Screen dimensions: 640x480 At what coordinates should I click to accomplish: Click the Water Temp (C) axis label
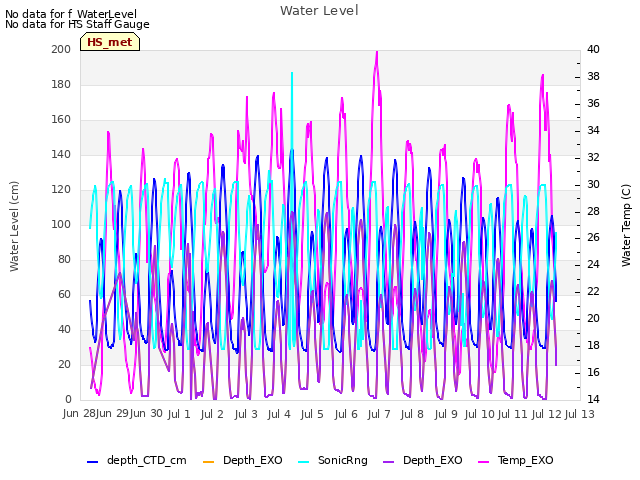click(626, 225)
